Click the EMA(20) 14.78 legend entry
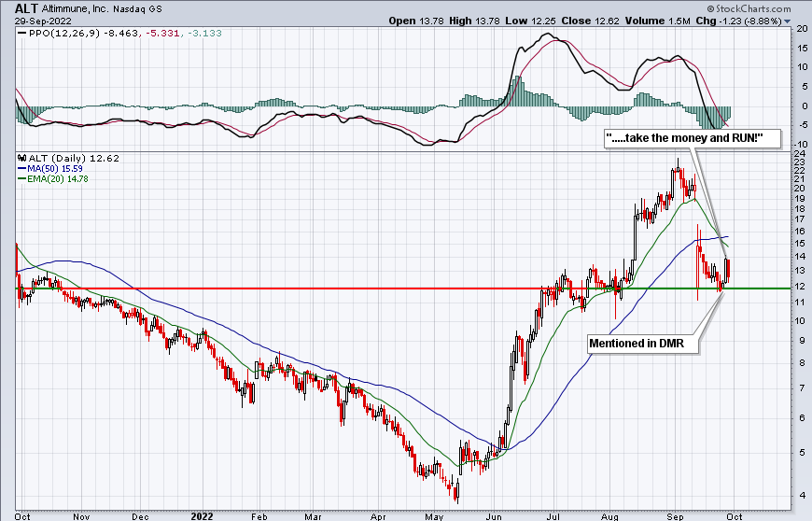The image size is (812, 521). tap(53, 178)
